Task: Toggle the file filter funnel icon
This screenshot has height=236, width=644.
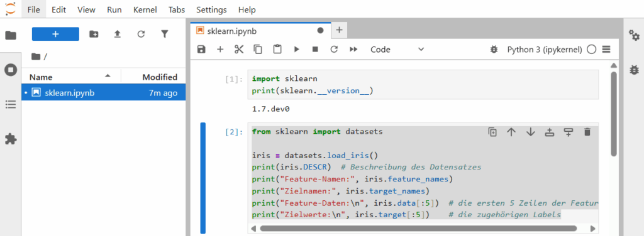Action: pos(165,35)
